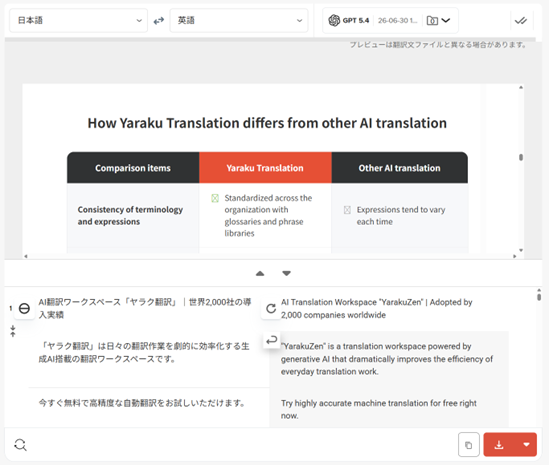The height and width of the screenshot is (466, 550).
Task: Download the translated file with red button
Action: click(x=499, y=445)
